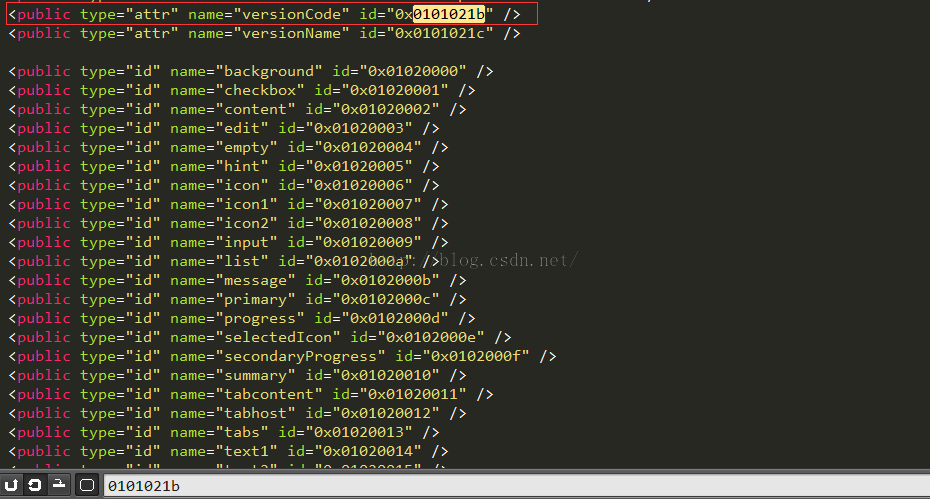Click the id value 0x0102000b
Viewport: 930px width, 499px height.
(386, 280)
